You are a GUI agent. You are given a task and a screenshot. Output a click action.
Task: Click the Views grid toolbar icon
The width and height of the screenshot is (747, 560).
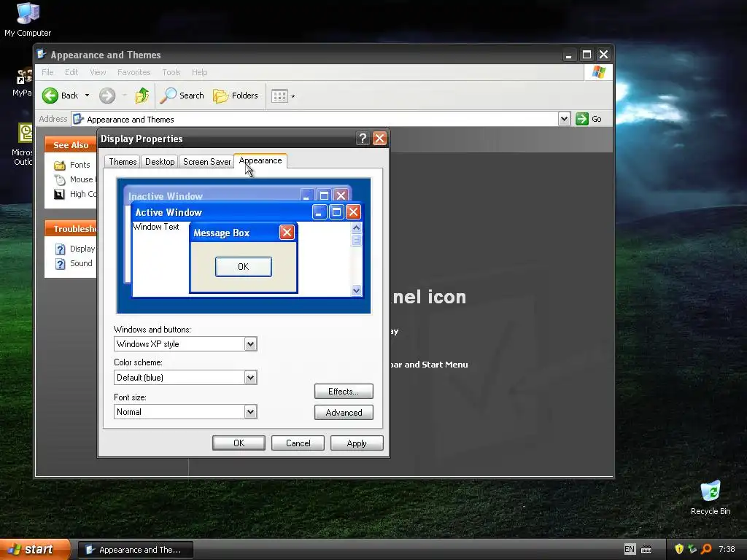[x=279, y=96]
